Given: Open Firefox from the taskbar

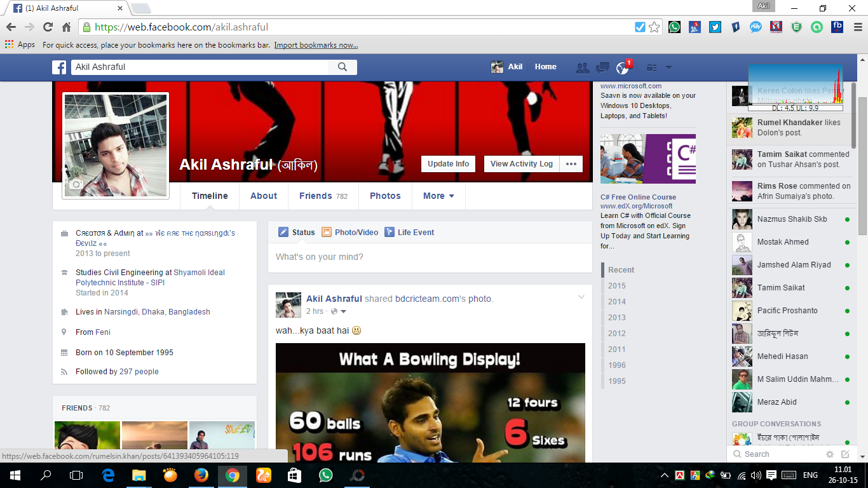Looking at the screenshot, I should click(201, 475).
